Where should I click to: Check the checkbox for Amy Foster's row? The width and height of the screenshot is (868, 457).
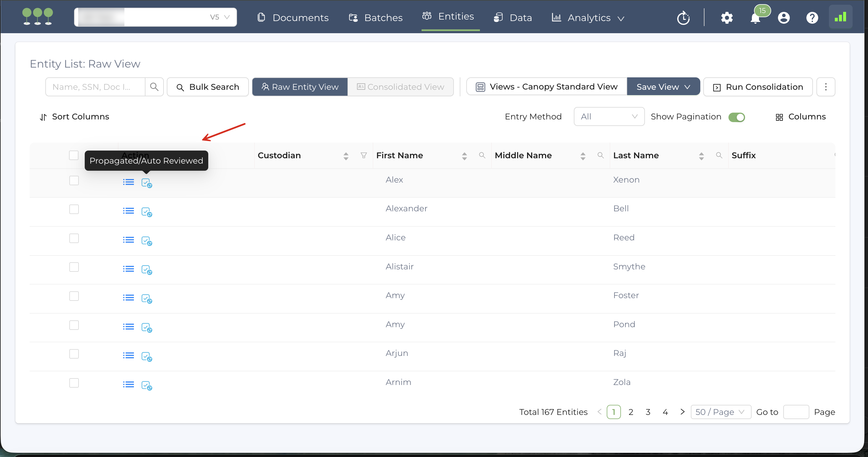click(x=74, y=296)
